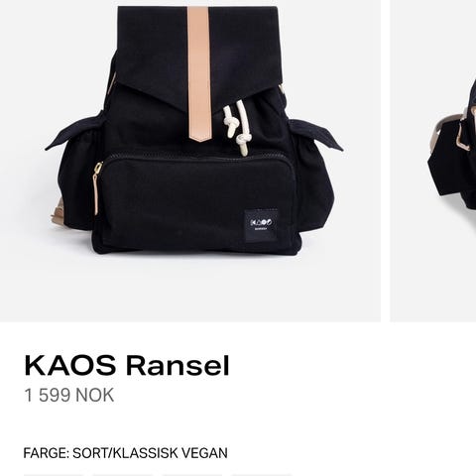Choose the fourth color swatch under FARGE
Viewport: 476px width, 476px height.
[261, 475]
